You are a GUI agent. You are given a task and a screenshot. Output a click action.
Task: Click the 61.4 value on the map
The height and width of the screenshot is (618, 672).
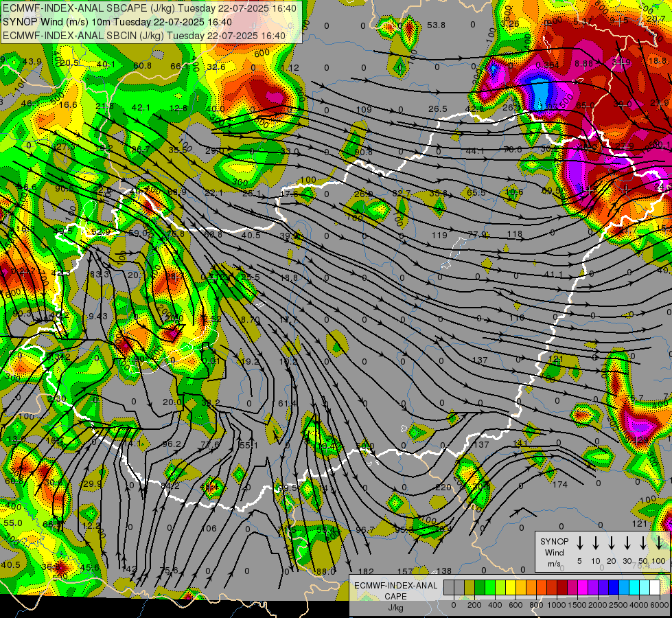pos(287,403)
